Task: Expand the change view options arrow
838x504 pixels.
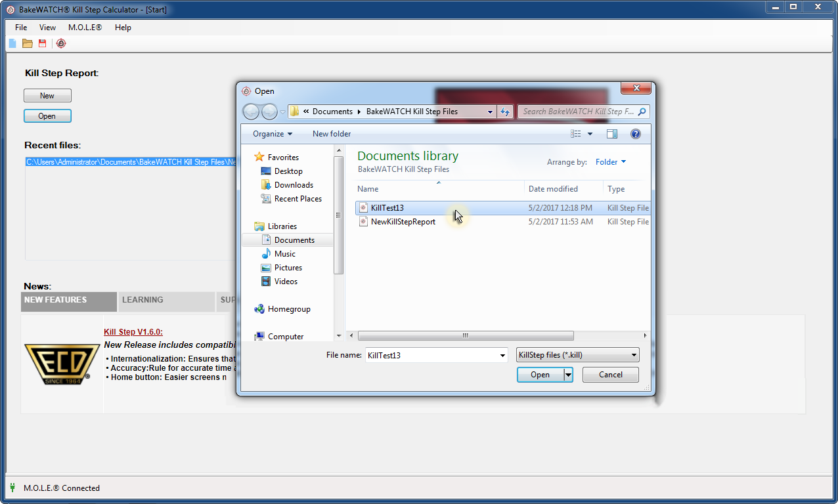Action: coord(590,134)
